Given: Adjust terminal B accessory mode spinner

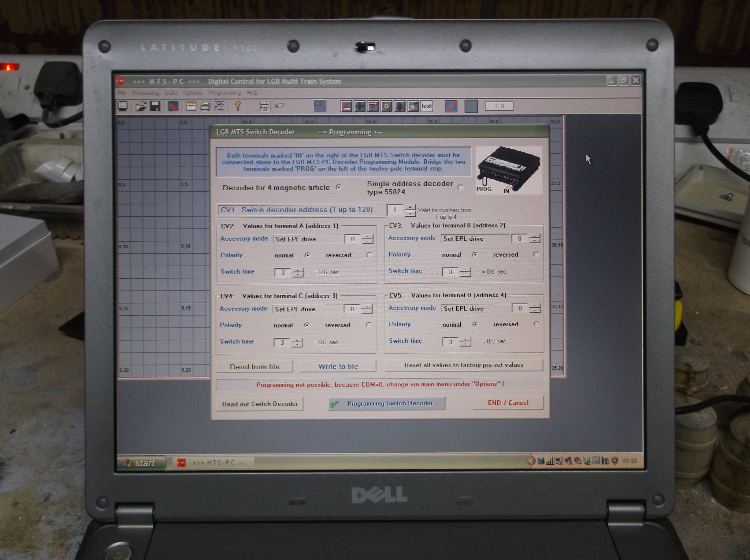Looking at the screenshot, I should [535, 239].
